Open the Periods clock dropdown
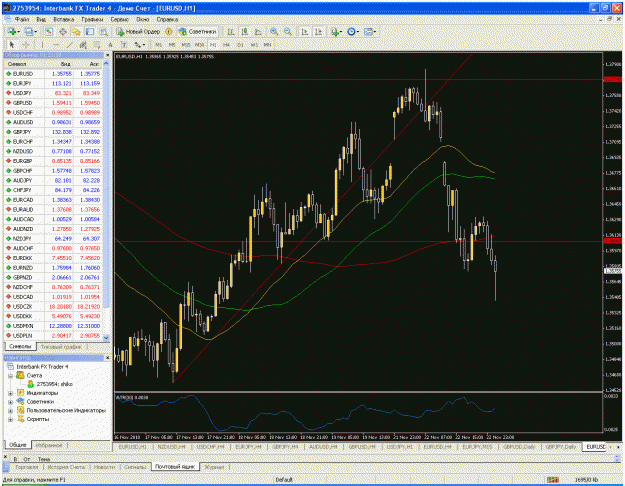625x486 pixels. coord(352,32)
